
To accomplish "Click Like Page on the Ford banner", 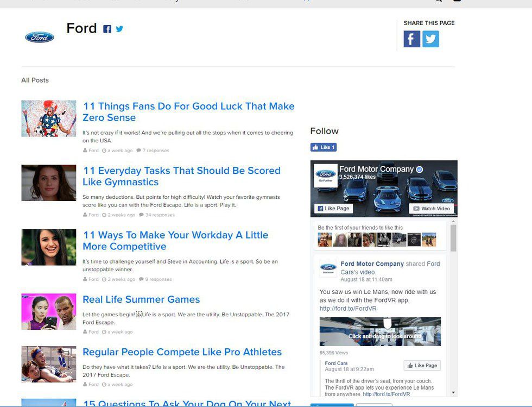I will 333,209.
